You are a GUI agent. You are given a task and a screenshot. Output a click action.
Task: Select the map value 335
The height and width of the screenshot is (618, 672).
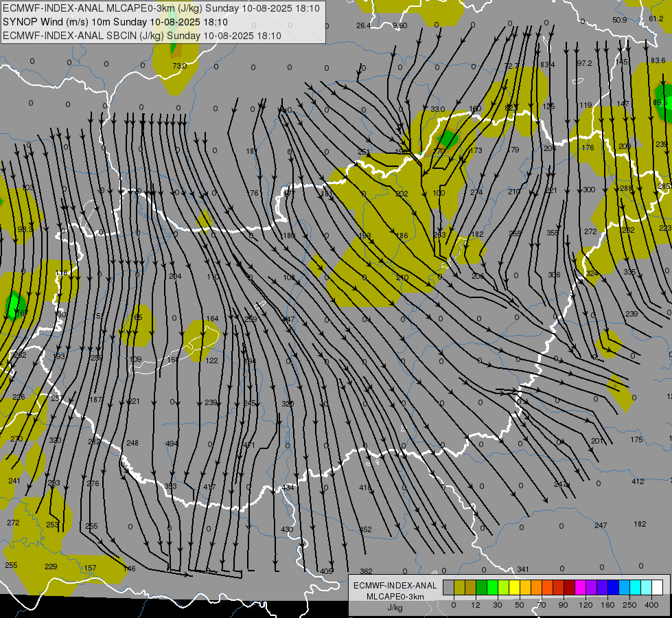pos(629,272)
